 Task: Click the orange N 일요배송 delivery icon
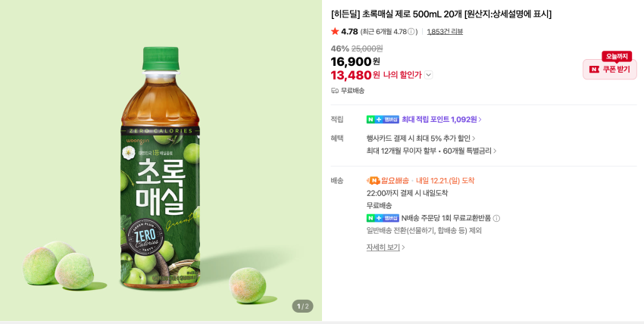(373, 181)
